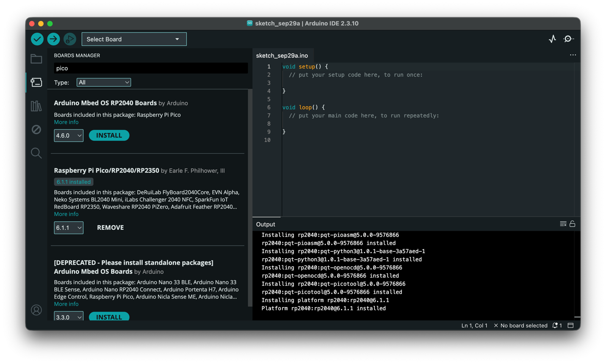Click the 6.1.1 installed badge
Viewport: 606px width, 364px height.
(74, 182)
